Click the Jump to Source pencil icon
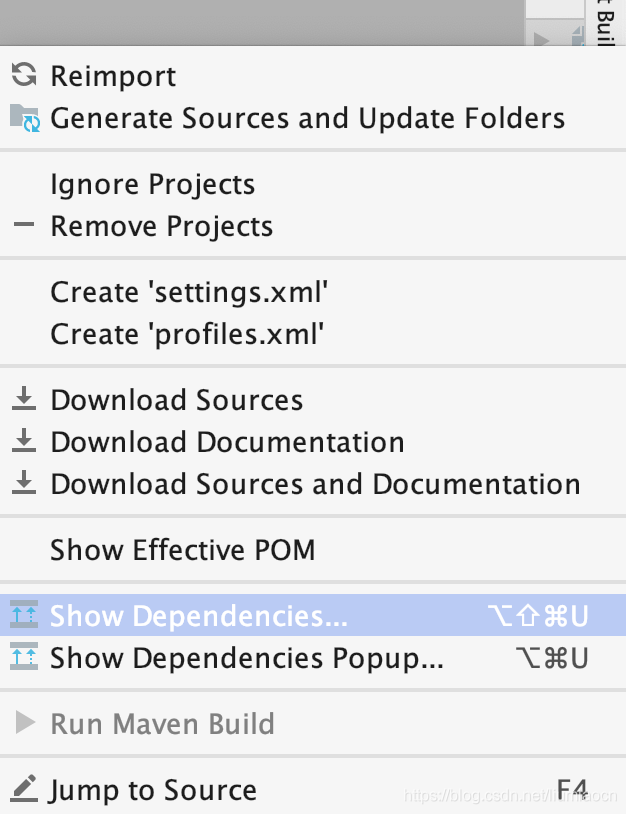This screenshot has width=626, height=814. point(24,789)
